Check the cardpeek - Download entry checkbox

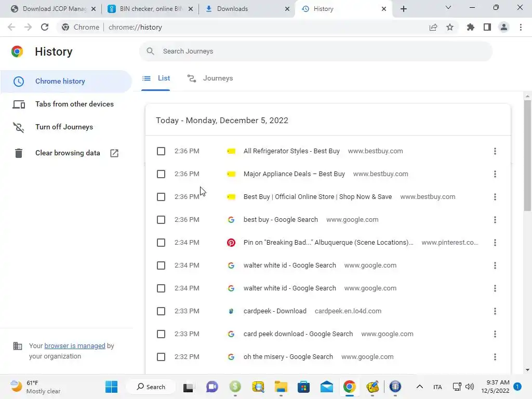coord(161,311)
